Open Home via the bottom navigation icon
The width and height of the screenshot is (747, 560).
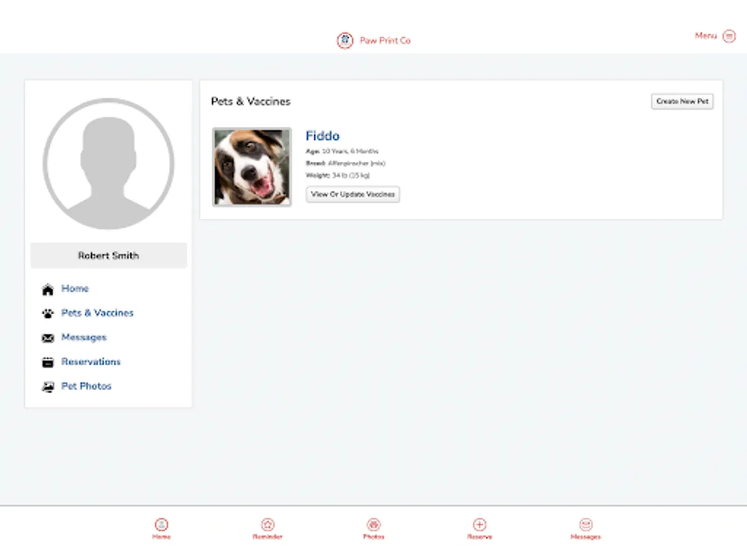(161, 526)
